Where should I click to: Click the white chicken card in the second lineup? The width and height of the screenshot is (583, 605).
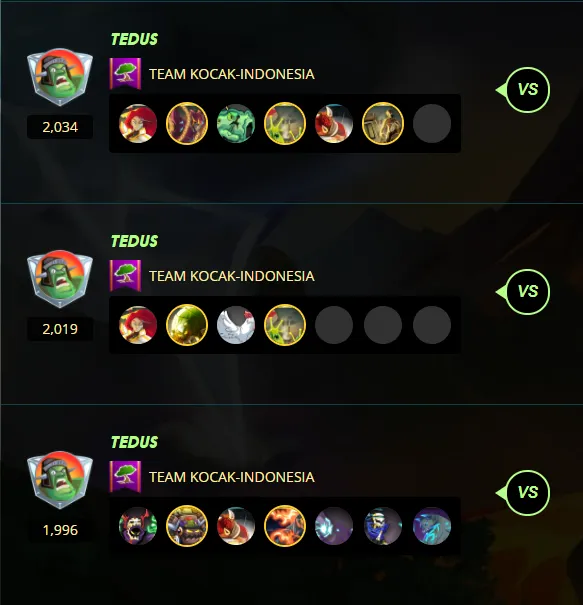[x=236, y=325]
